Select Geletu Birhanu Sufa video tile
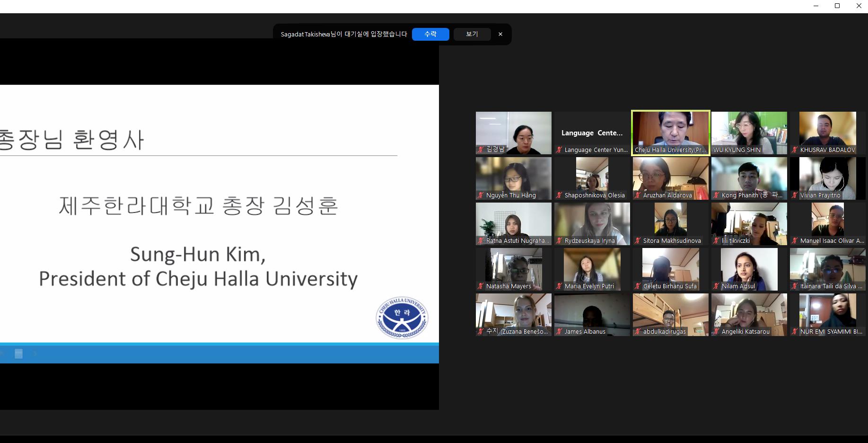 pos(671,269)
